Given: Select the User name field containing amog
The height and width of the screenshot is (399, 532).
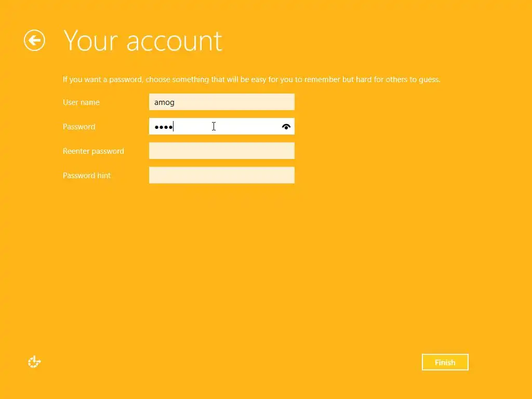Looking at the screenshot, I should click(221, 102).
